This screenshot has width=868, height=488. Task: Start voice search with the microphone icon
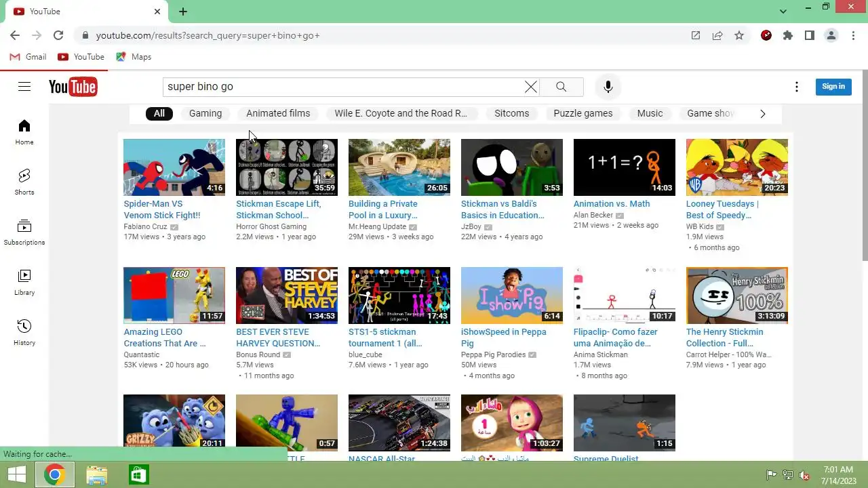608,87
